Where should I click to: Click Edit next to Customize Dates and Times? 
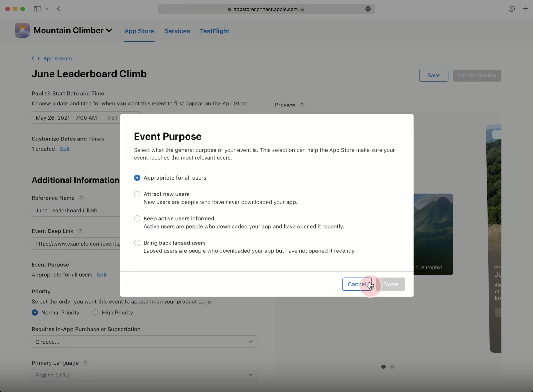click(65, 149)
